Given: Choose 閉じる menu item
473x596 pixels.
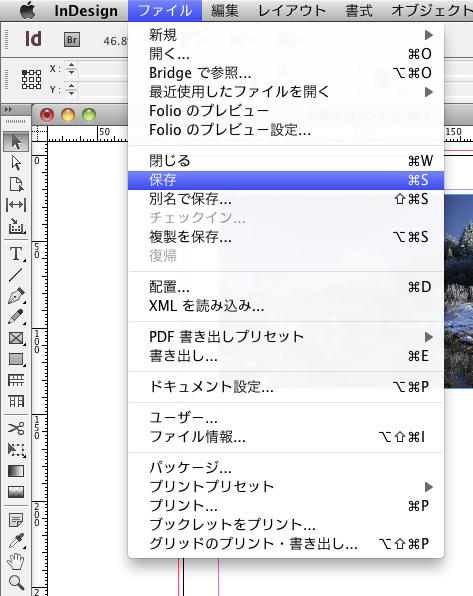Looking at the screenshot, I should [x=286, y=161].
